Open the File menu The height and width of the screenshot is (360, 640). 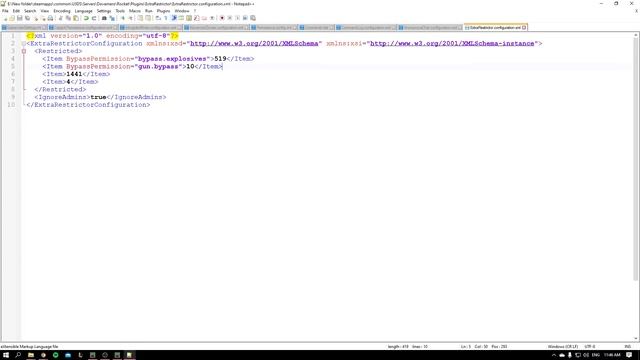click(5, 11)
